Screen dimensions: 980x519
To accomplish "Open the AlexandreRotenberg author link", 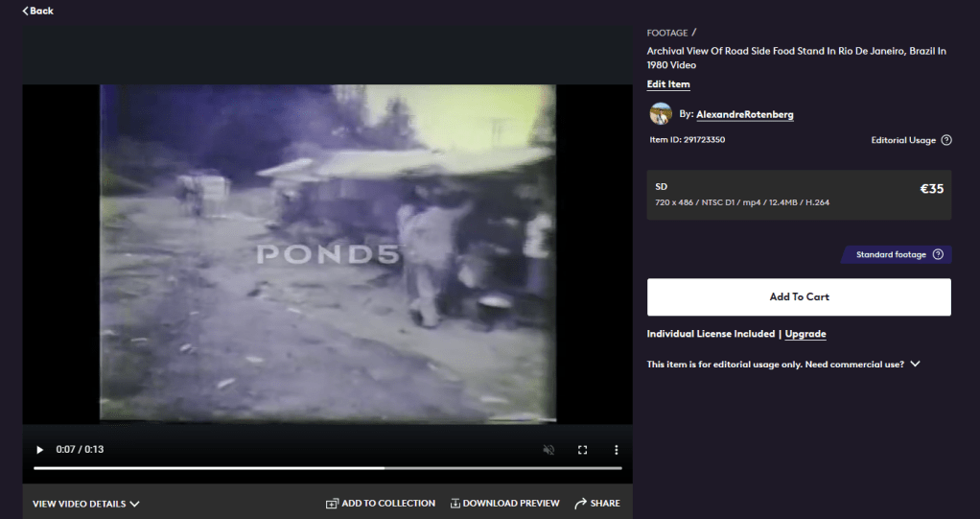I will [x=744, y=114].
